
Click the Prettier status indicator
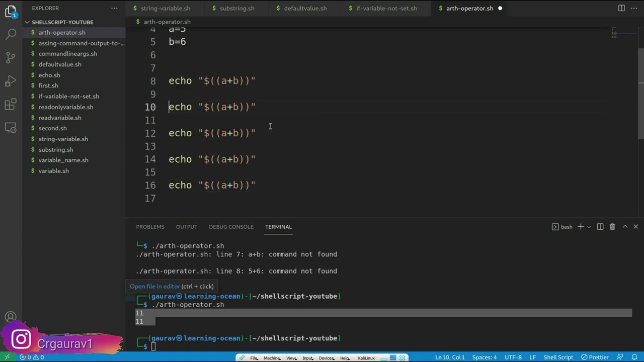click(x=595, y=357)
